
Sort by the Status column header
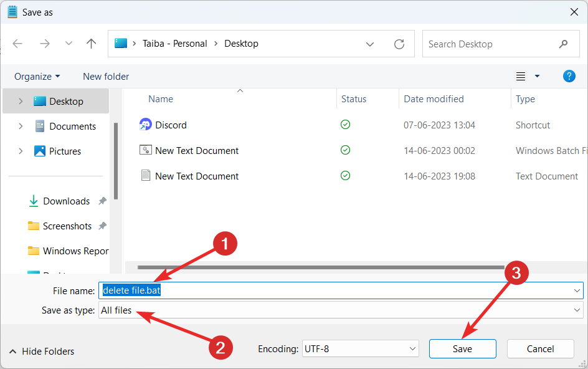click(354, 99)
